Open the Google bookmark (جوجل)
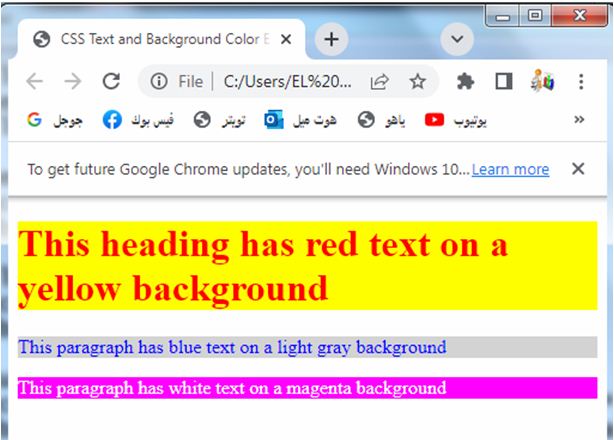The height and width of the screenshot is (440, 614). 54,120
